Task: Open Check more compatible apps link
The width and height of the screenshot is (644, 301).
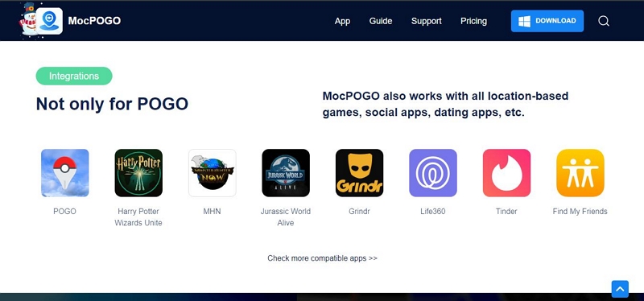Action: [323, 258]
